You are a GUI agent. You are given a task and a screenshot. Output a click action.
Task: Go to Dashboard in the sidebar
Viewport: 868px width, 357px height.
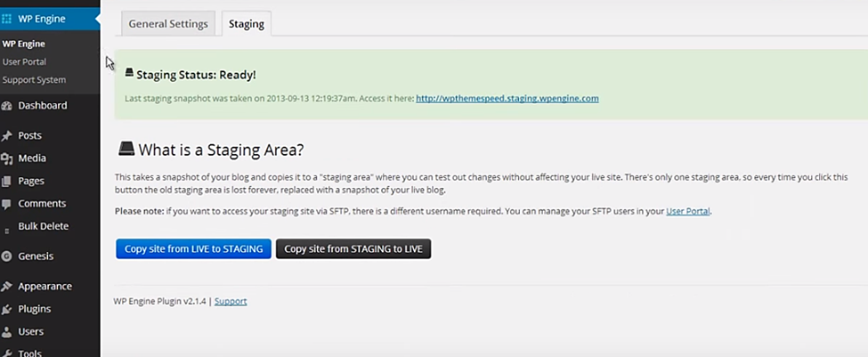click(43, 106)
